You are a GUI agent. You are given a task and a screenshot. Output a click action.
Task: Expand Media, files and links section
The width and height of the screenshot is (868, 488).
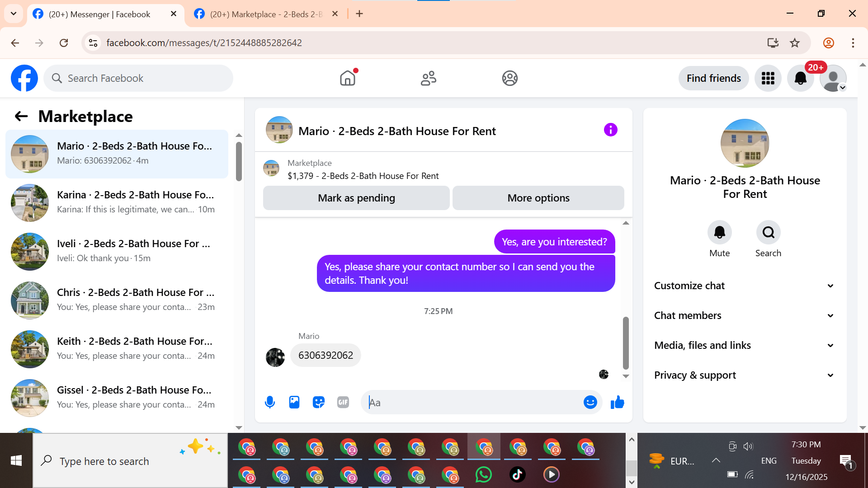(745, 345)
